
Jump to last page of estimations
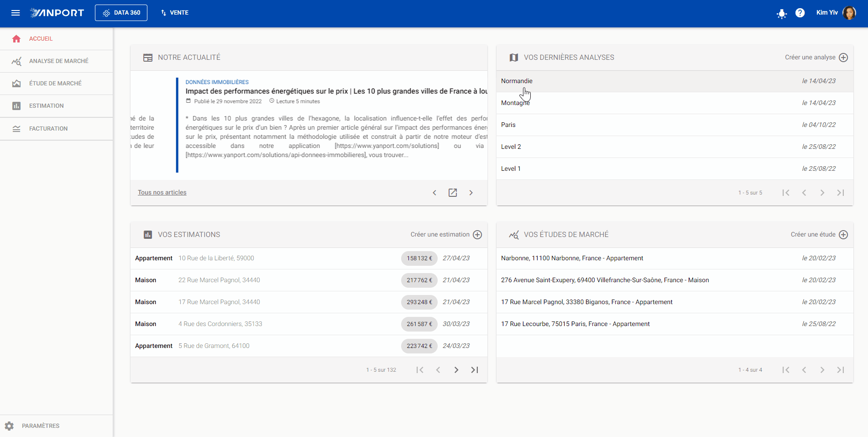475,370
